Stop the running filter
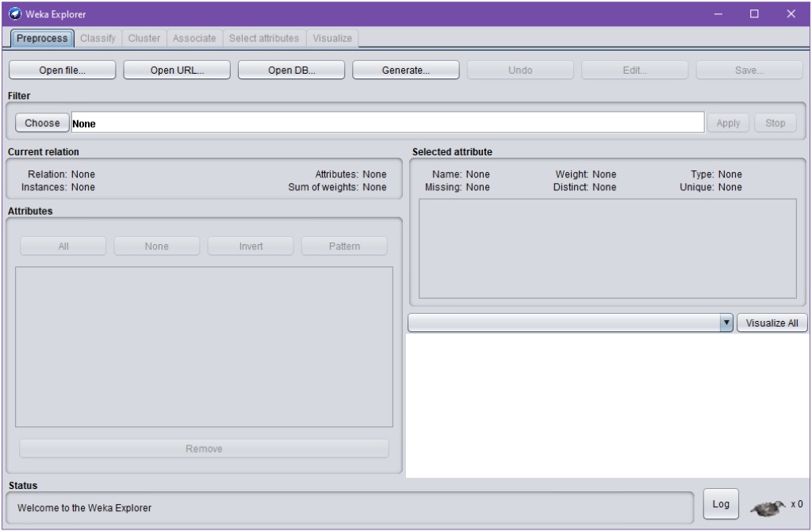 [775, 122]
